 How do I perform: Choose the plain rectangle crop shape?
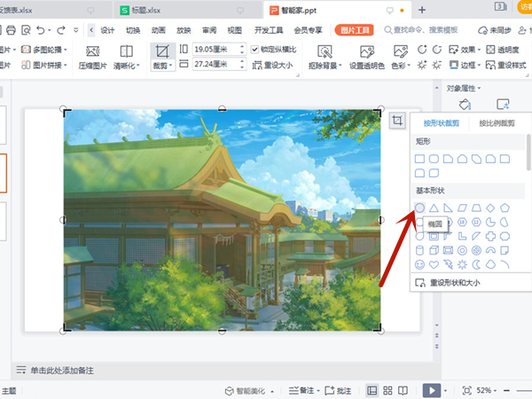coord(419,159)
